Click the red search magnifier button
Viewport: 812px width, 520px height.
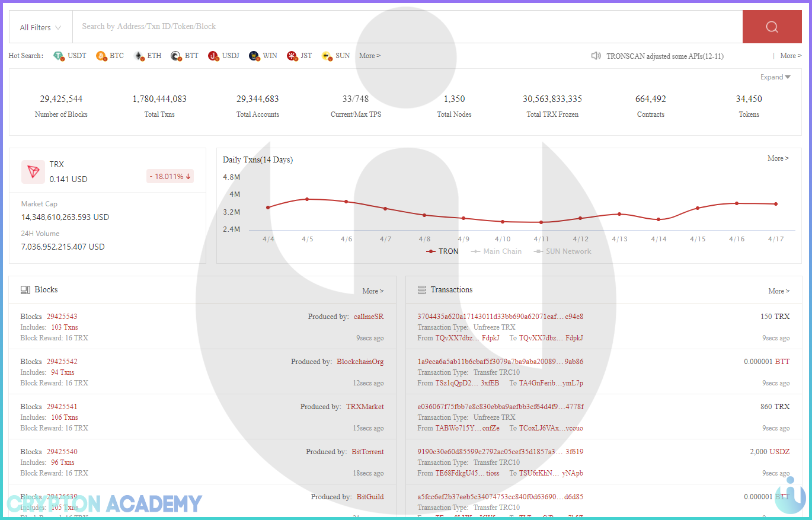coord(772,27)
